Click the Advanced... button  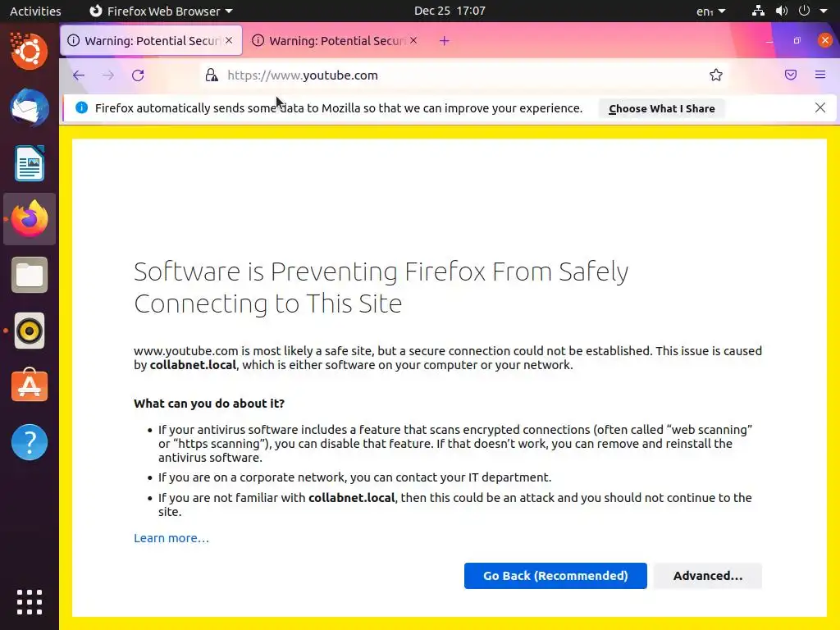707,576
